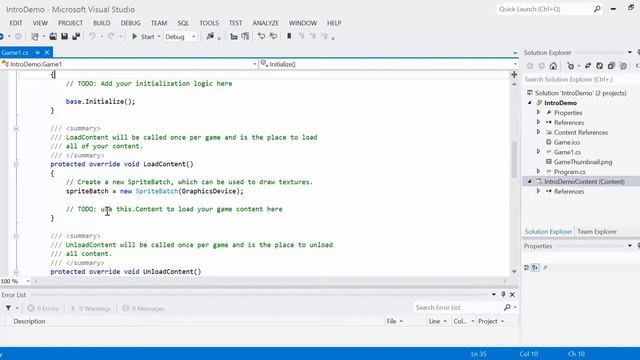Sort Error List by File column
The height and width of the screenshot is (360, 640).
pos(395,322)
